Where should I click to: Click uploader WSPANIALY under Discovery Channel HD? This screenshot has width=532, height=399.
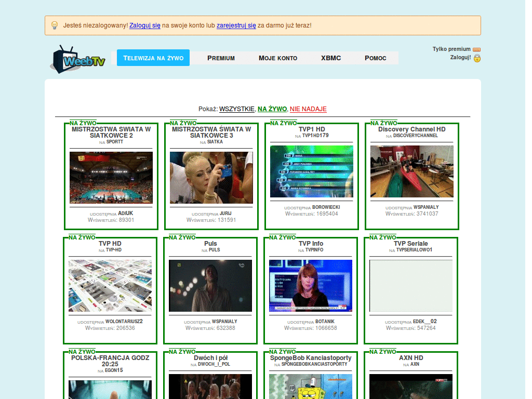[426, 207]
